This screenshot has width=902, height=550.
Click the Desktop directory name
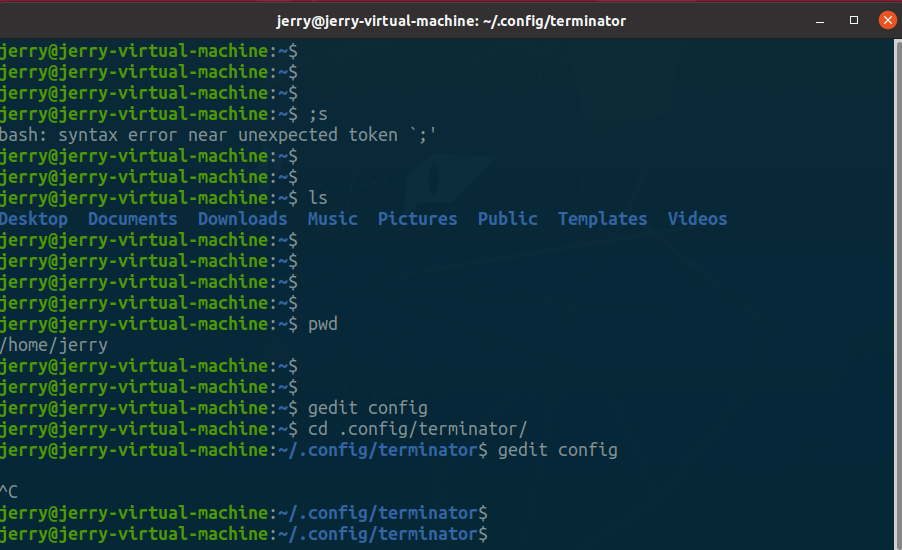point(33,219)
